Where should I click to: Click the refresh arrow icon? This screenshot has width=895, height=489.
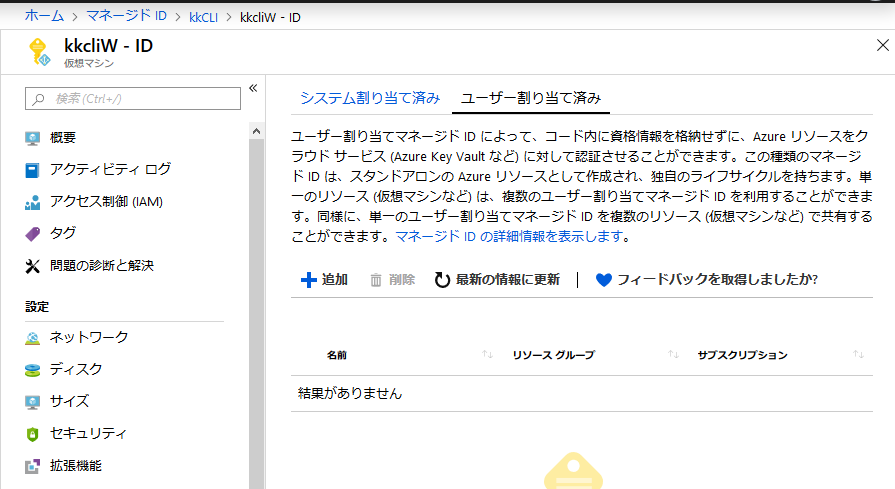pyautogui.click(x=442, y=280)
